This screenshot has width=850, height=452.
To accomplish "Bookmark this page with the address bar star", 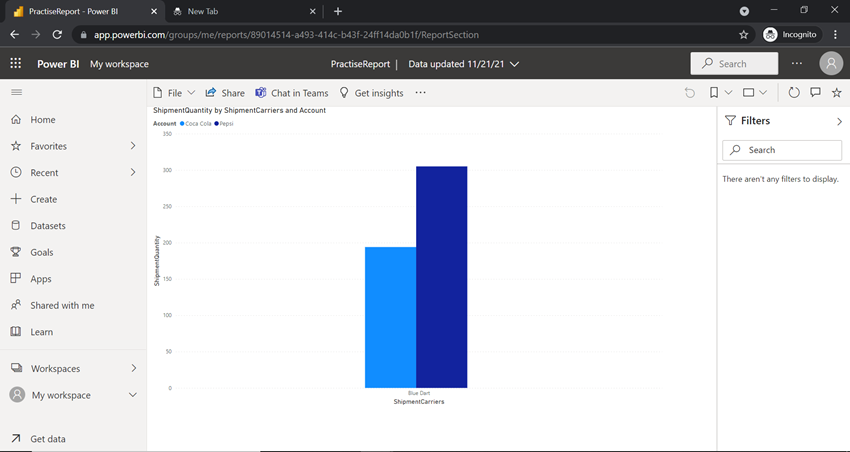I will click(744, 35).
